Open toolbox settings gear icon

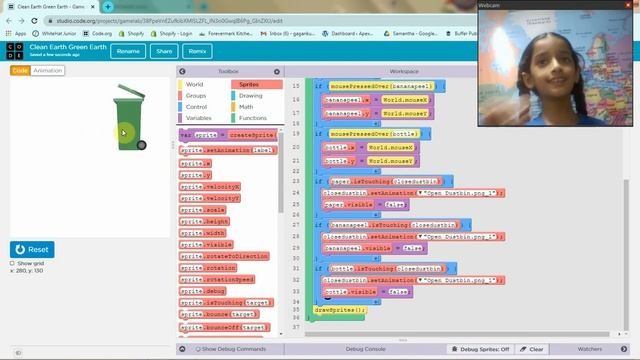[x=277, y=71]
